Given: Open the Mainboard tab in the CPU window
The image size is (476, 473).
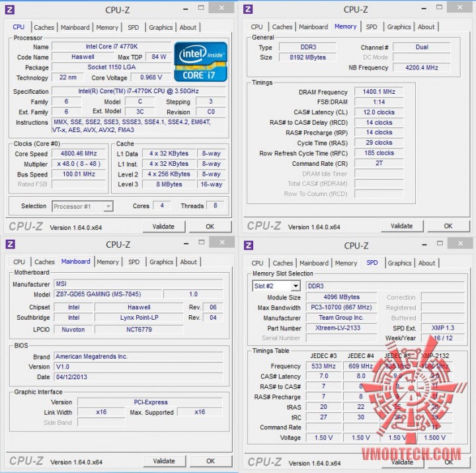Looking at the screenshot, I should click(75, 27).
